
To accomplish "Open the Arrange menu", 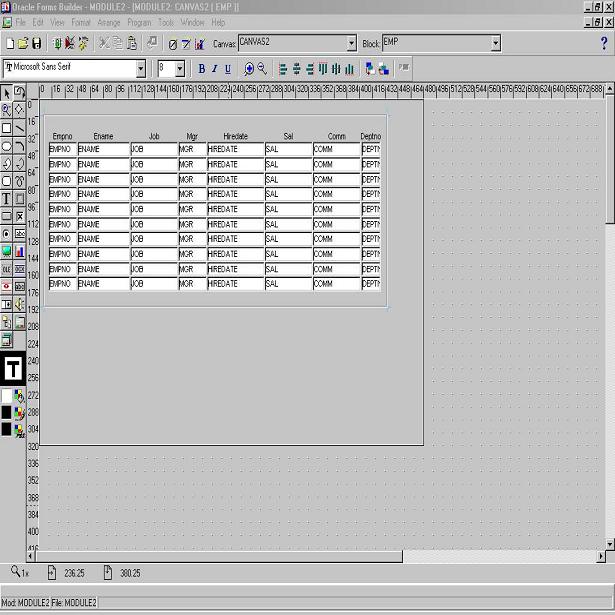I will 109,22.
